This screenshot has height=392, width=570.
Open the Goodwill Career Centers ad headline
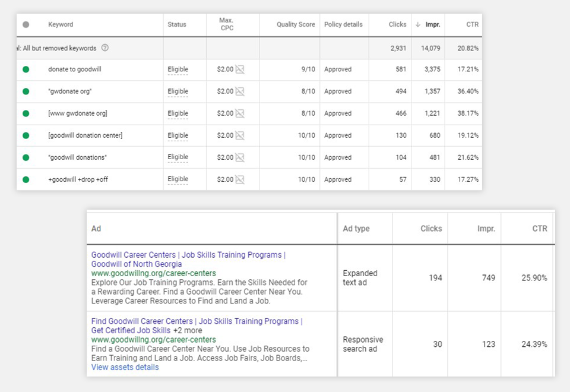pos(188,260)
